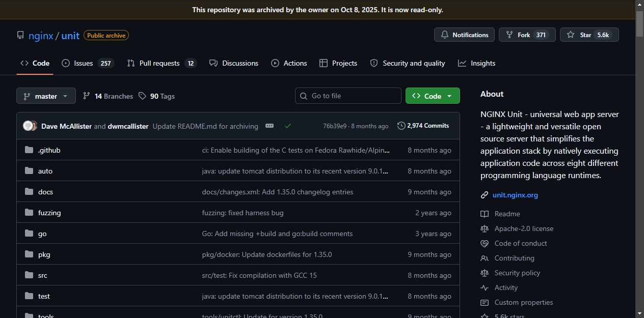Click the test folder icon
This screenshot has width=644, height=318.
pyautogui.click(x=29, y=296)
